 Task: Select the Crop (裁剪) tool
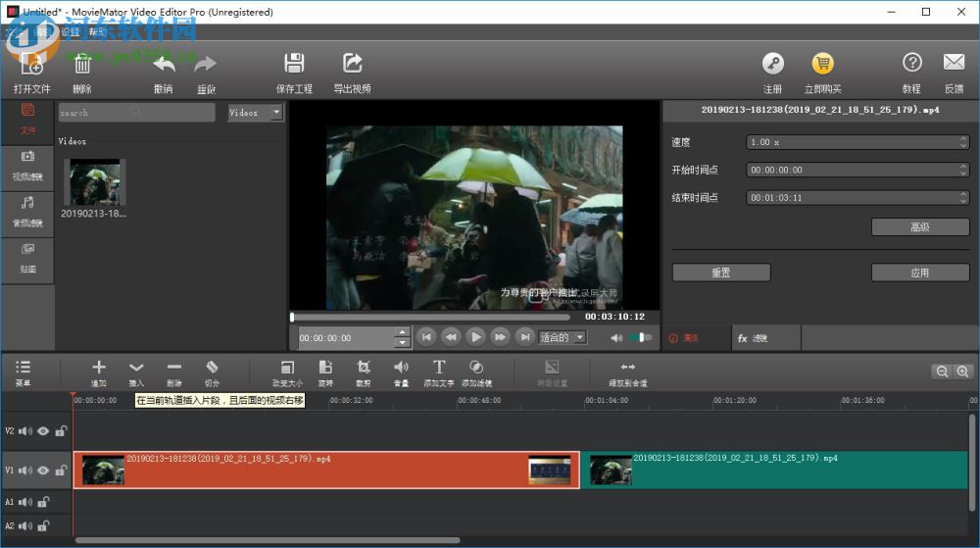coord(364,368)
